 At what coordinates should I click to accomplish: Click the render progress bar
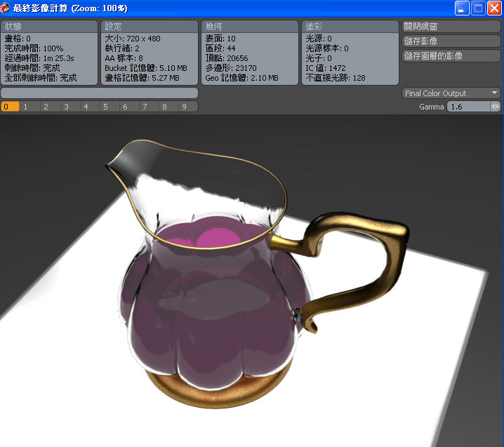click(99, 93)
